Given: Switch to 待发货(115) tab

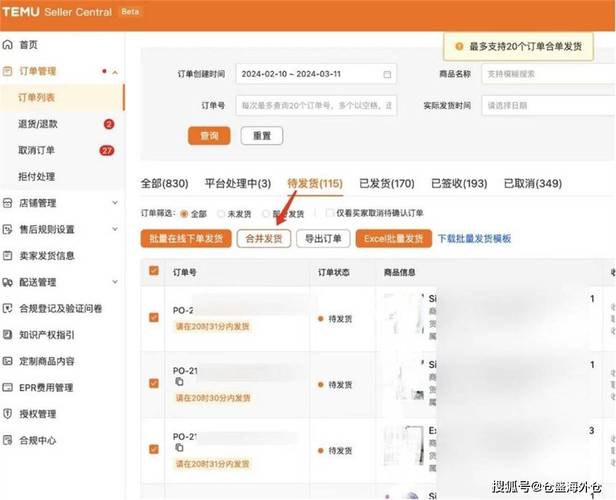Looking at the screenshot, I should pyautogui.click(x=315, y=183).
